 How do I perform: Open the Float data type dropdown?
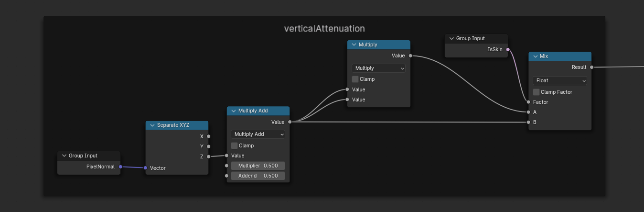click(559, 81)
